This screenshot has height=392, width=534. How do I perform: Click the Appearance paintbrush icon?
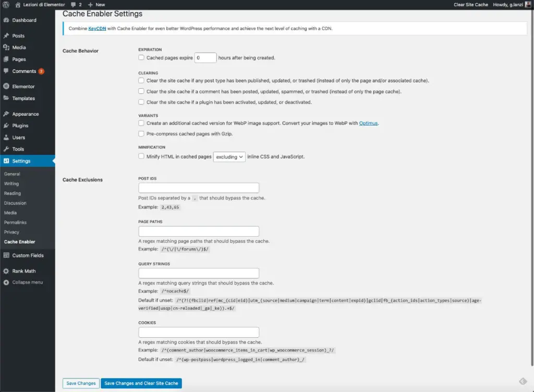tap(6, 114)
